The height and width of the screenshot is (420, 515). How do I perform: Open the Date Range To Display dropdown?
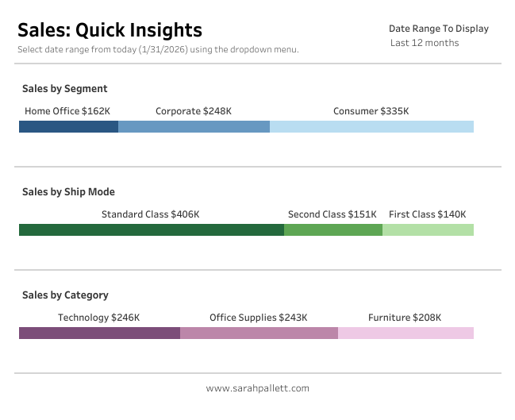[425, 43]
